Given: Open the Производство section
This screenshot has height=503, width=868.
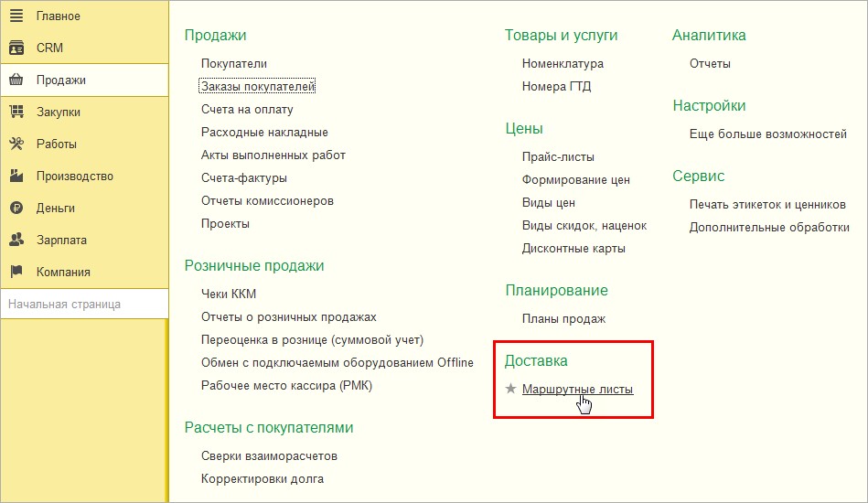Looking at the screenshot, I should pos(85,177).
